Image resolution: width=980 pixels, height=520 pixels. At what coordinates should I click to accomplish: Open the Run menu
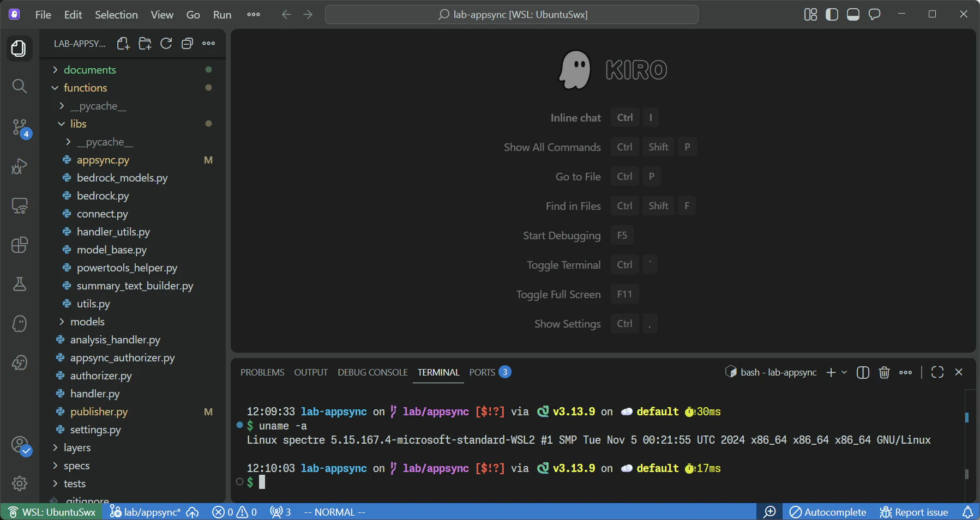tap(222, 15)
